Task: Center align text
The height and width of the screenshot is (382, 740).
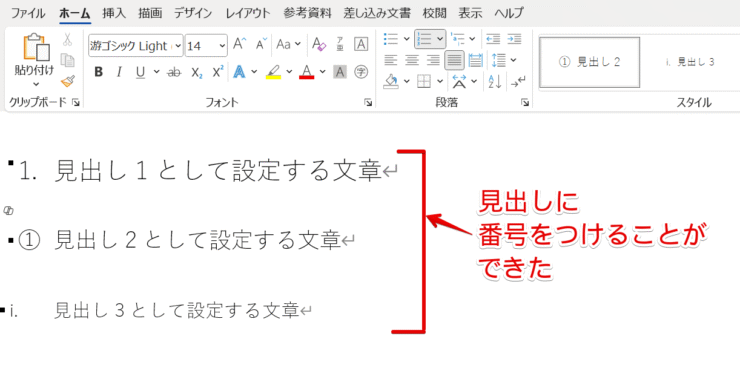Action: 412,60
